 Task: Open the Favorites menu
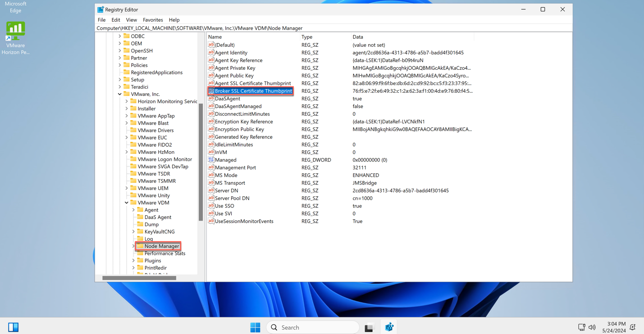[153, 20]
